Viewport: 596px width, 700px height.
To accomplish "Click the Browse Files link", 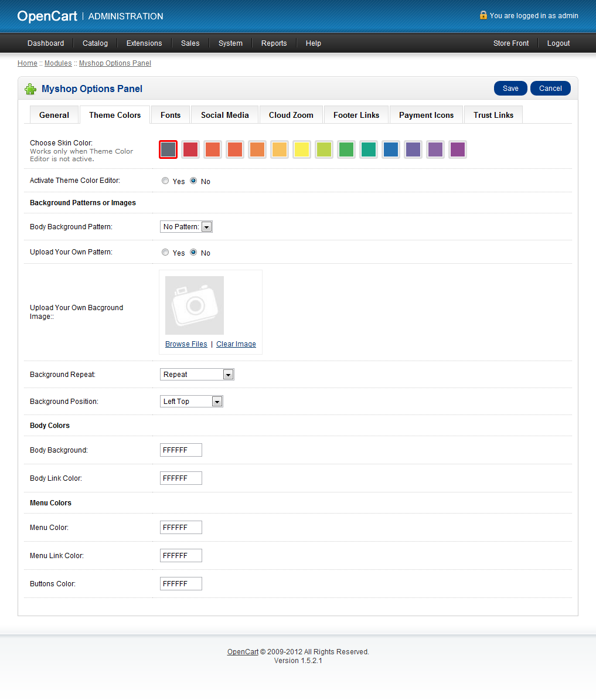I will point(186,344).
